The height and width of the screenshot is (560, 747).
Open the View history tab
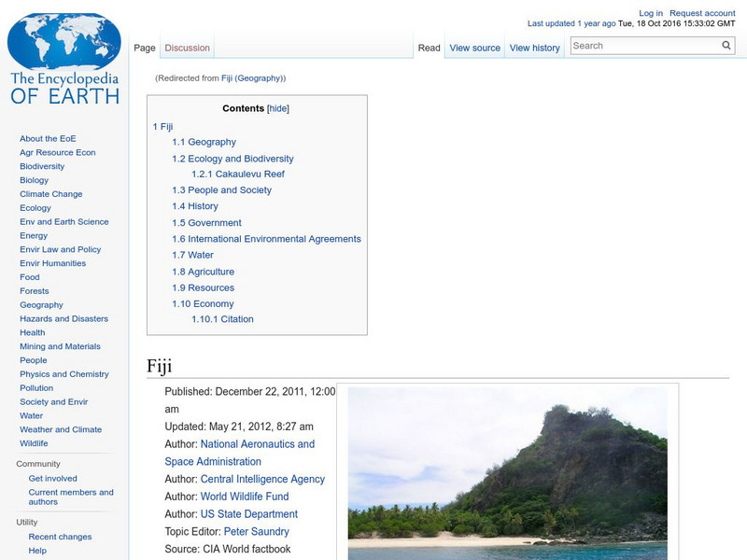[534, 47]
